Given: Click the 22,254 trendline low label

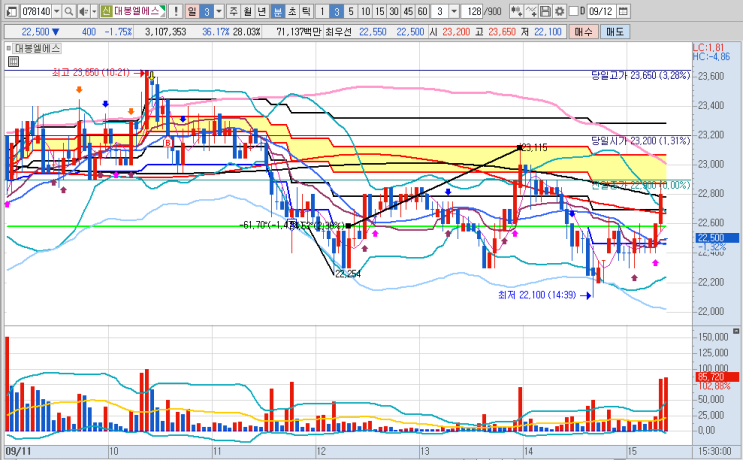Looking at the screenshot, I should click(348, 273).
